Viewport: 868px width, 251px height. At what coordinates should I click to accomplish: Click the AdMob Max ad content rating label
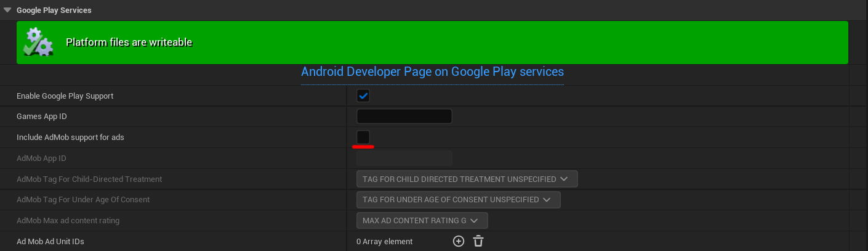[68, 221]
